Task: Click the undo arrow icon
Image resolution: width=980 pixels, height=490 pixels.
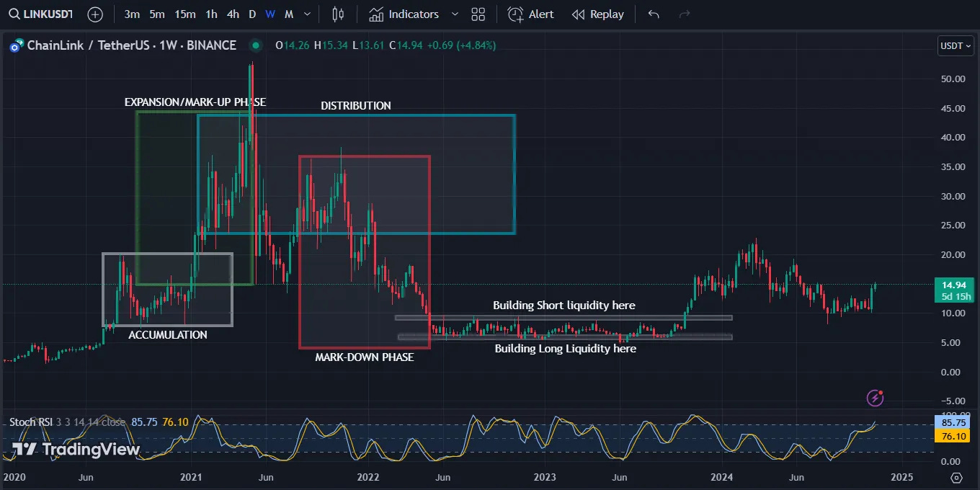Action: click(x=652, y=14)
